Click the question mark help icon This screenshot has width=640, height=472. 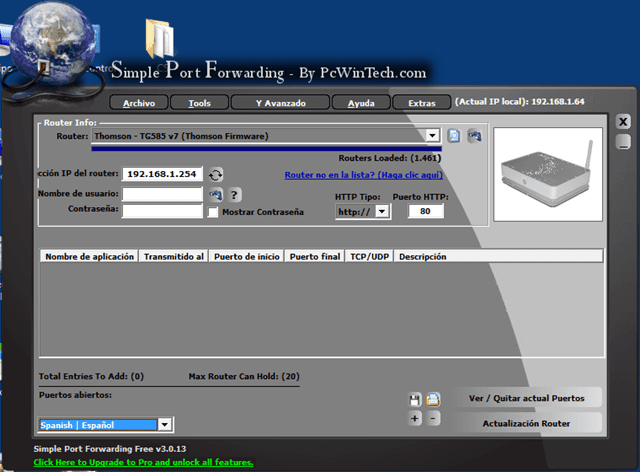(x=235, y=194)
